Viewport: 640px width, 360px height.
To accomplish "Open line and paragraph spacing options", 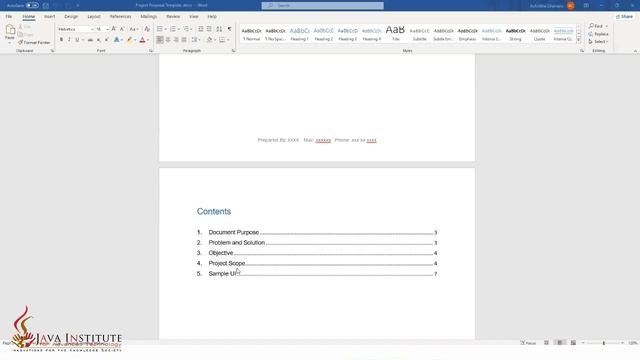I will (x=195, y=40).
